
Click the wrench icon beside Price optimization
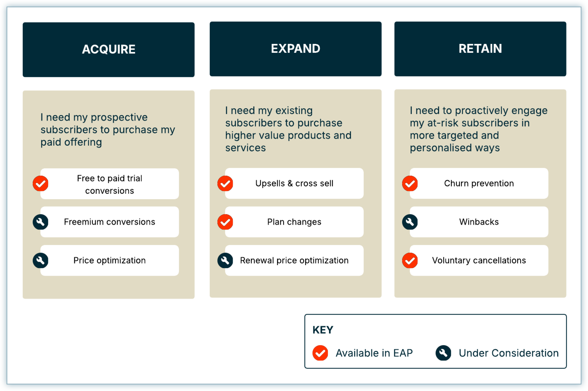point(40,261)
